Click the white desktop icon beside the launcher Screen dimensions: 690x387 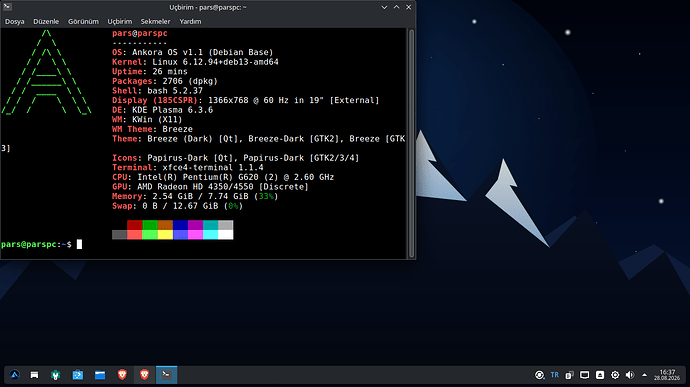pos(34,375)
